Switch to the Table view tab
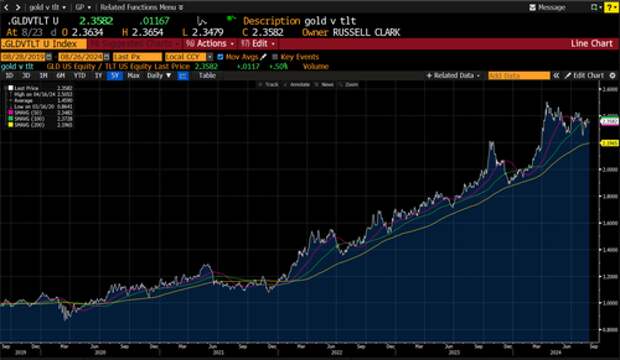This screenshot has width=620, height=360. click(x=207, y=76)
